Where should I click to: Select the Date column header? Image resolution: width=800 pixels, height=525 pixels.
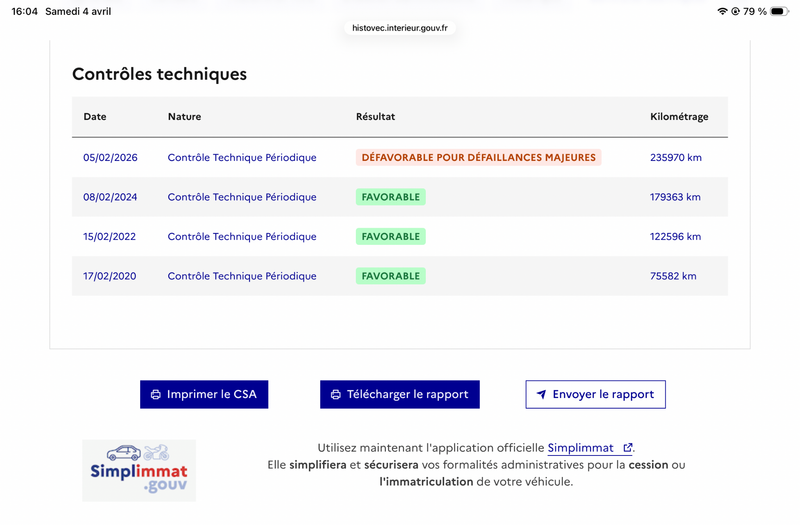tap(95, 117)
